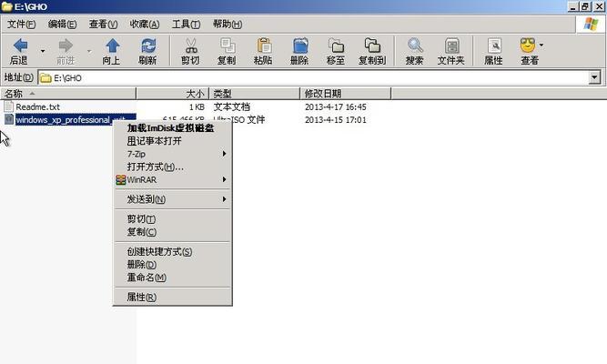
Task: Sort files by the 修改日期 column header
Action: [x=345, y=94]
